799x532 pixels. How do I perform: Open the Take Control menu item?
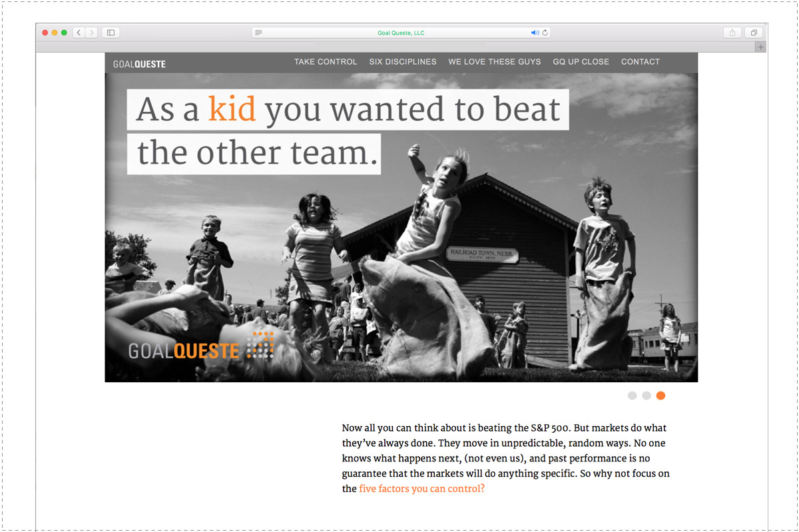click(x=326, y=62)
